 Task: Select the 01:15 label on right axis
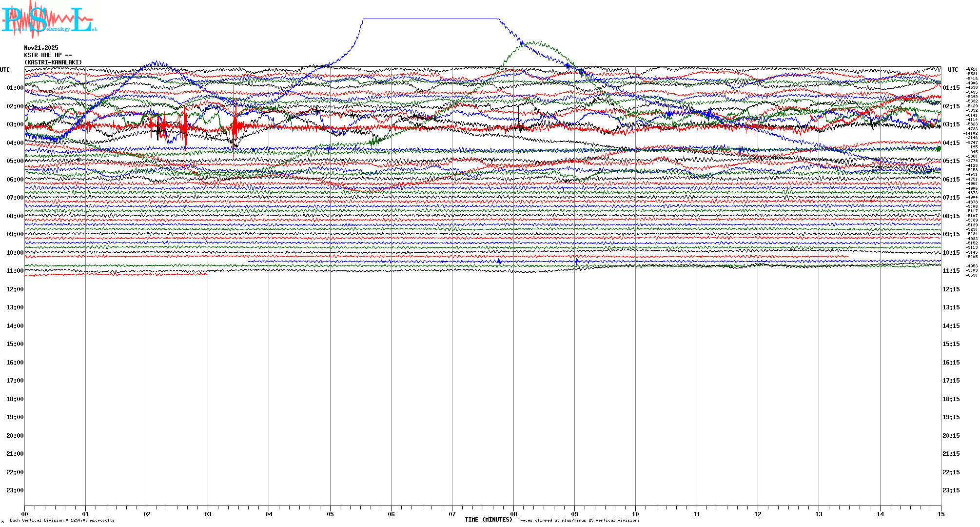951,88
